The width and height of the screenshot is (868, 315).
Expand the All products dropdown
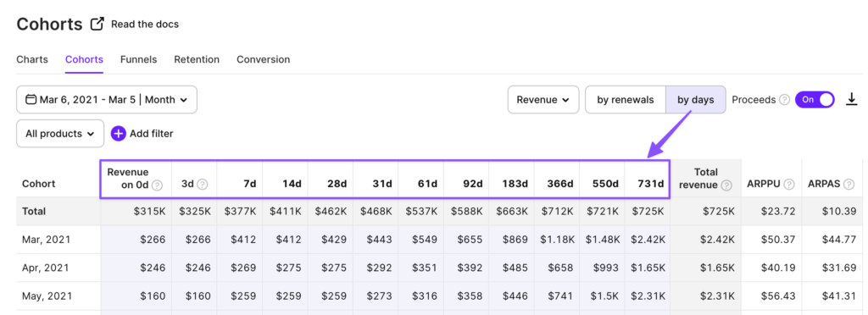point(60,134)
